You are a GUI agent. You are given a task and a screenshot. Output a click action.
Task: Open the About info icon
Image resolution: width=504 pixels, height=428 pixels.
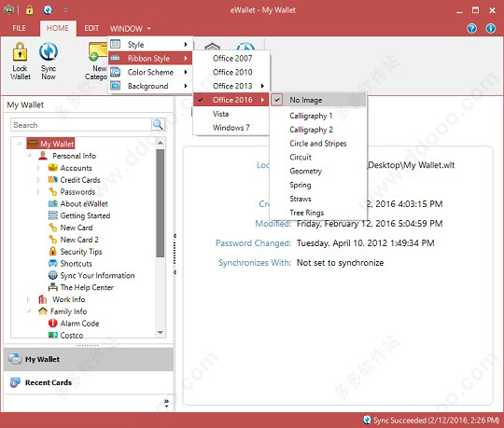(x=490, y=29)
